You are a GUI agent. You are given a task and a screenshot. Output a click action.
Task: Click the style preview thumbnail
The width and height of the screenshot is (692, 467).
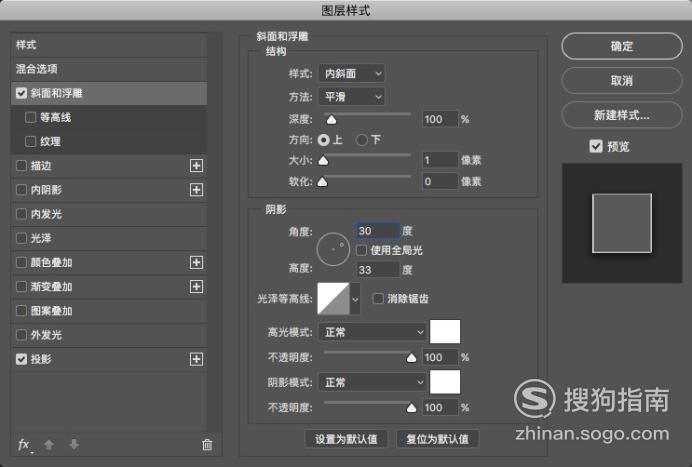622,223
